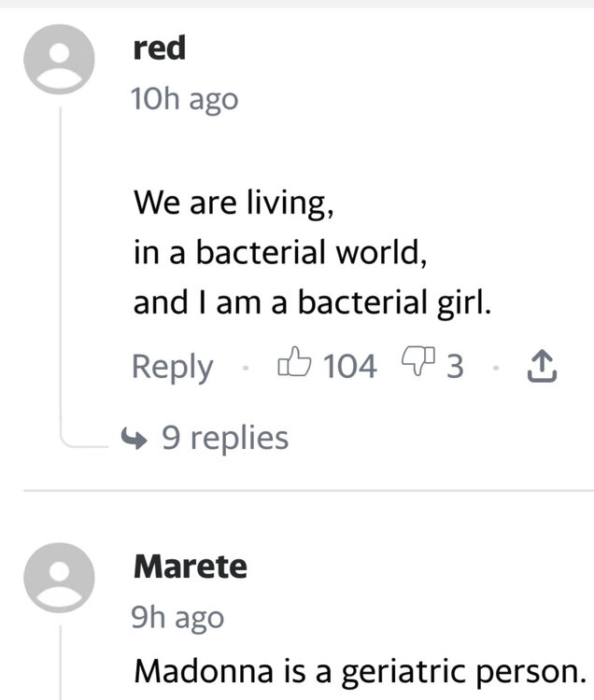Screen dimensions: 594x700
Task: Open Marete's profile avatar
Action: click(61, 581)
